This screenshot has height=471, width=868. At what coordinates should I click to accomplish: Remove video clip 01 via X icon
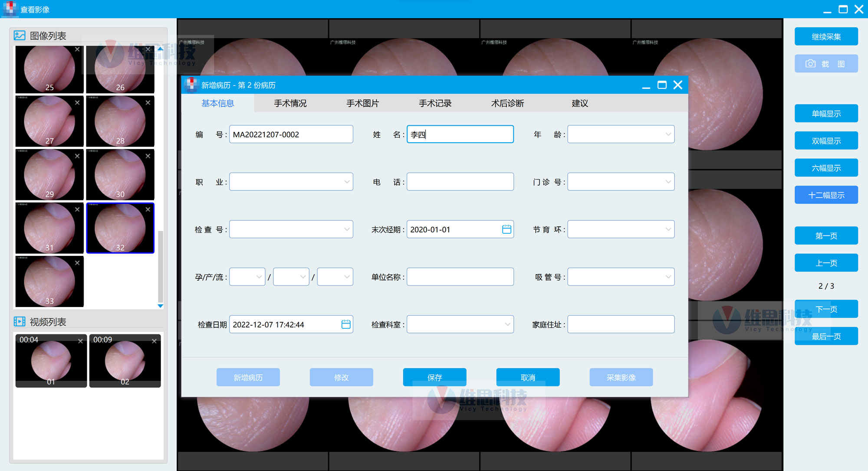click(x=80, y=341)
